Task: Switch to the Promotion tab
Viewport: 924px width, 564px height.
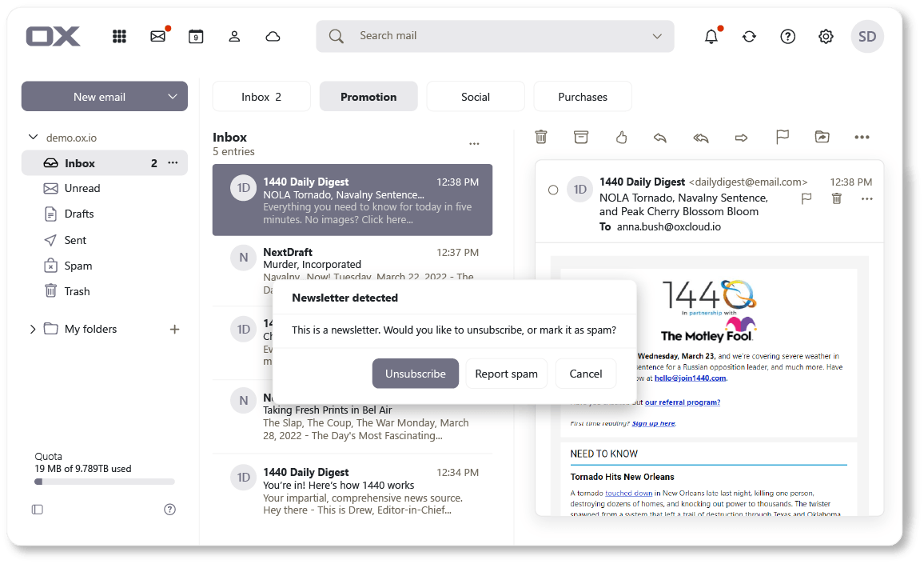Action: coord(368,97)
